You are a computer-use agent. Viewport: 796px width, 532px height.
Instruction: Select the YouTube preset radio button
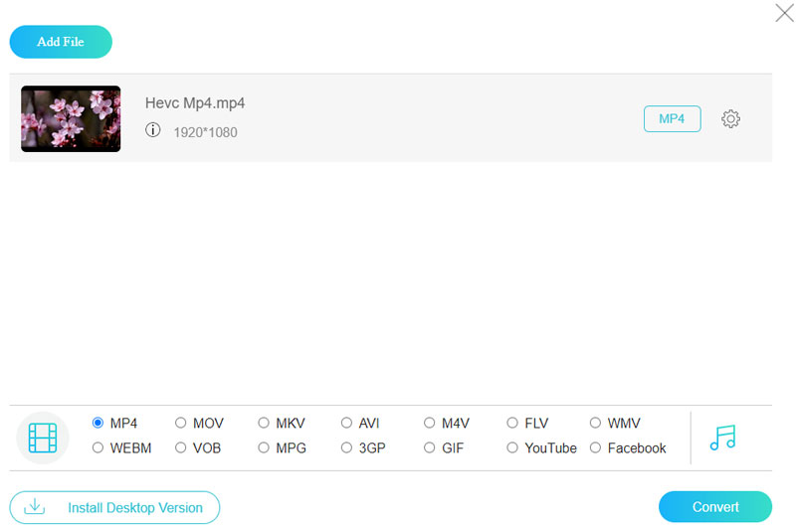pos(512,447)
